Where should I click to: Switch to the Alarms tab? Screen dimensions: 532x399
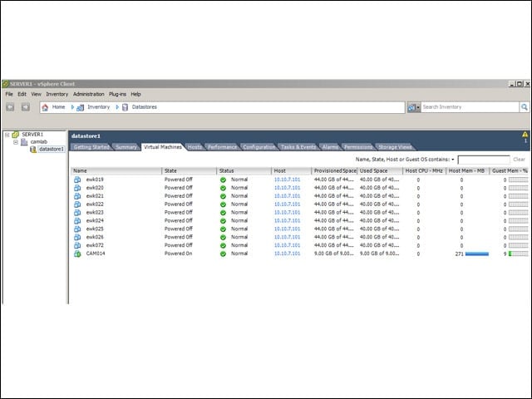(x=330, y=147)
